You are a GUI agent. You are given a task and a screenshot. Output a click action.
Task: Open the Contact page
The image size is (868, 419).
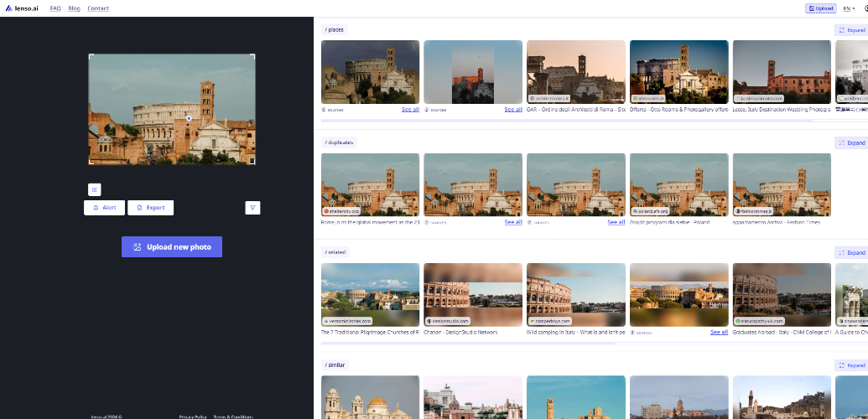[x=98, y=8]
